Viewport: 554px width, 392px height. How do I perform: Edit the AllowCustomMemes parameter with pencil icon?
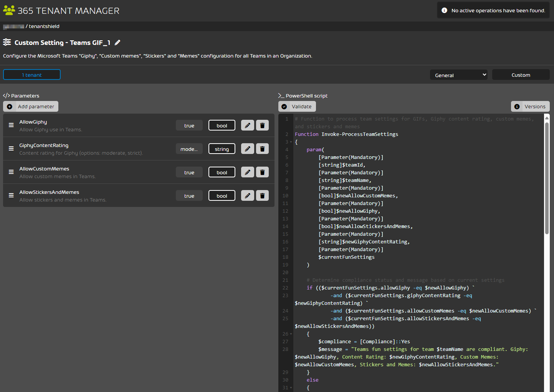pos(247,172)
